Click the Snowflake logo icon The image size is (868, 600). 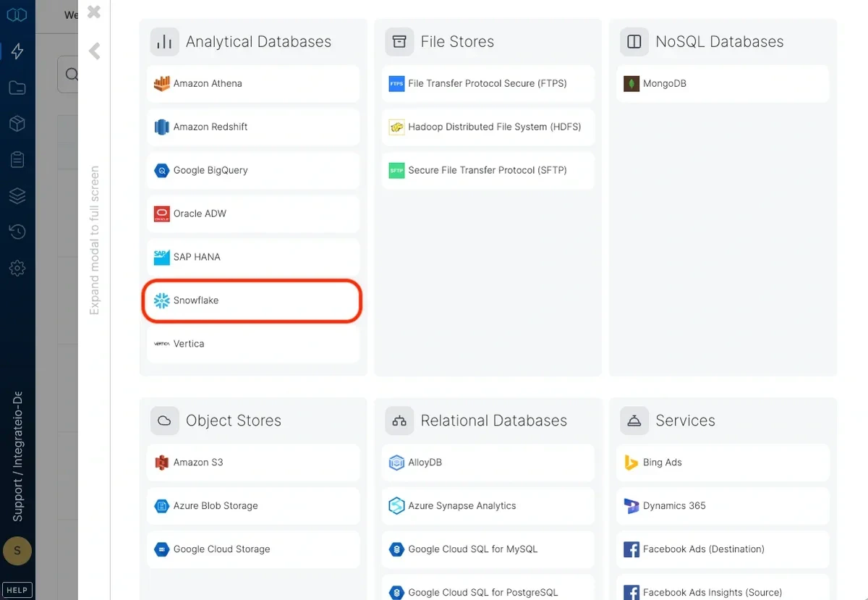(x=161, y=300)
